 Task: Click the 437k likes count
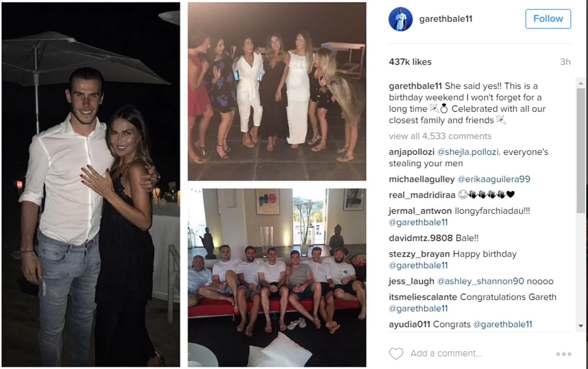pyautogui.click(x=410, y=62)
